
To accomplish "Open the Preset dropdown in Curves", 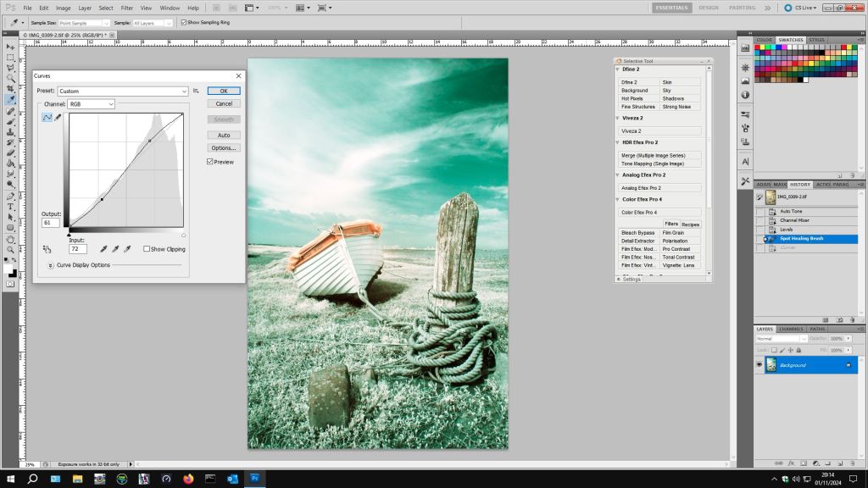I will tap(124, 91).
